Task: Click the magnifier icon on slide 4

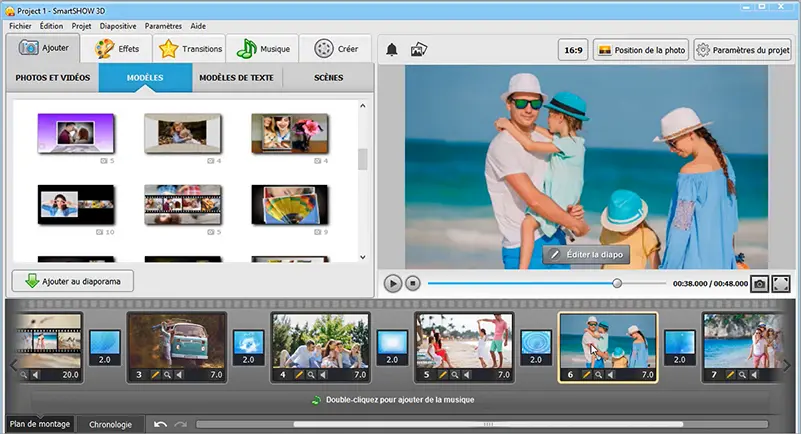Action: click(312, 375)
